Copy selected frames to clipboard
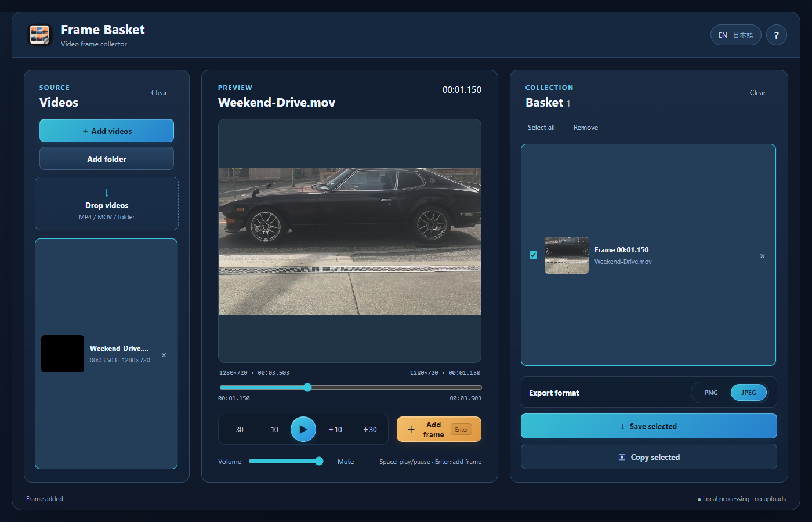 [648, 456]
